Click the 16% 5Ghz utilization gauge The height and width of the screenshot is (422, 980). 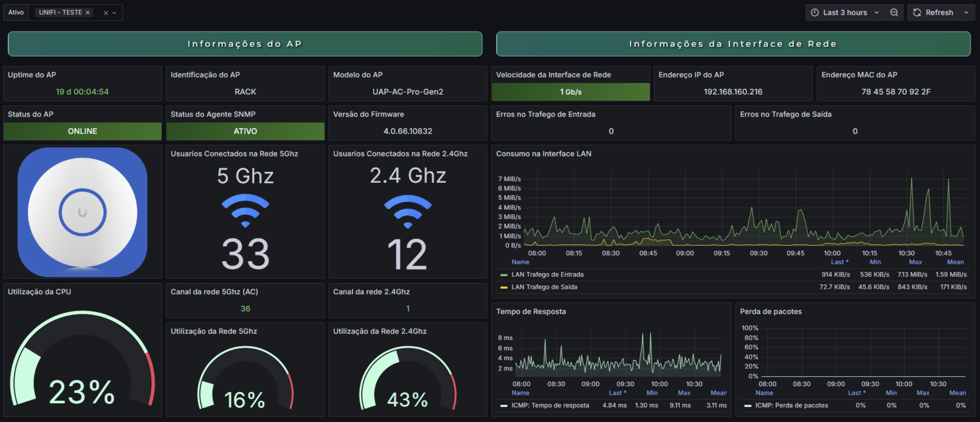(245, 378)
